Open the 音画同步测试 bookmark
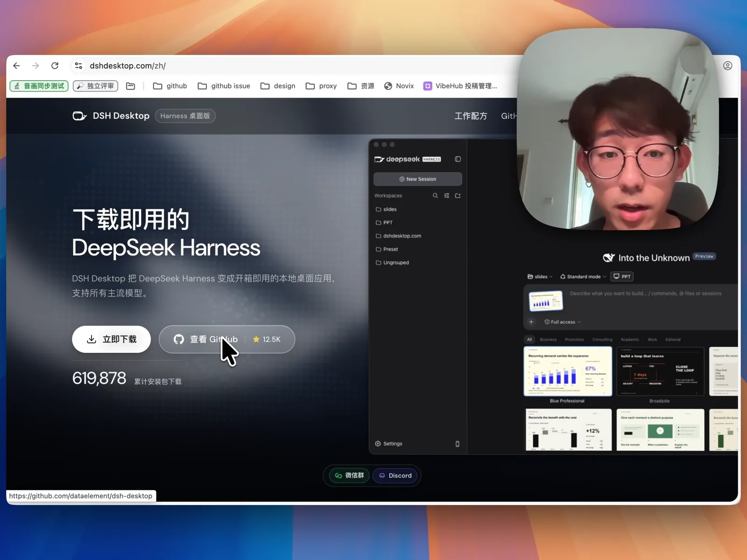Viewport: 747px width, 560px height. pyautogui.click(x=39, y=86)
